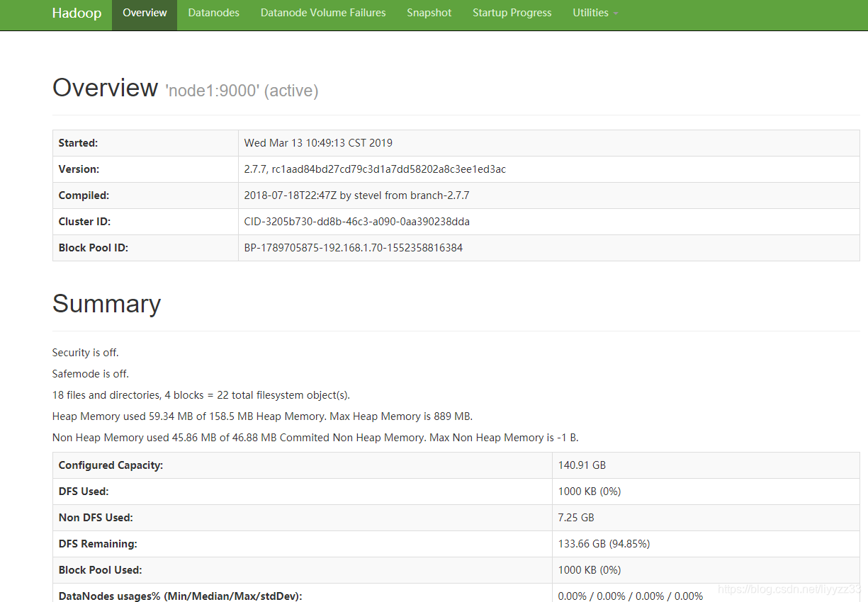This screenshot has height=602, width=868.
Task: Click '1000 KB (0%)' in Block Pool Used row
Action: (590, 570)
